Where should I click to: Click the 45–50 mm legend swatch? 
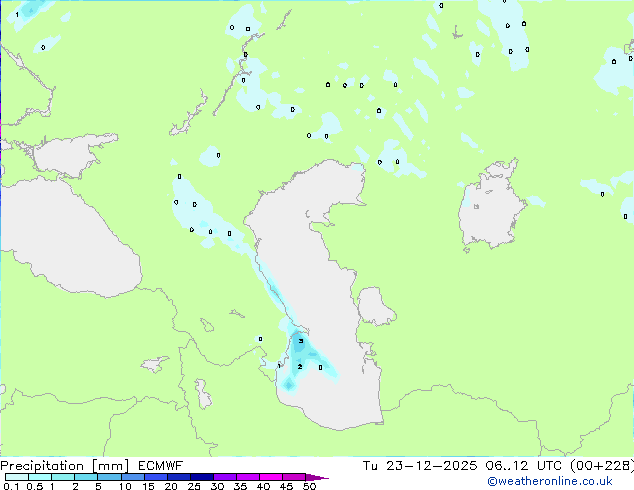294,477
